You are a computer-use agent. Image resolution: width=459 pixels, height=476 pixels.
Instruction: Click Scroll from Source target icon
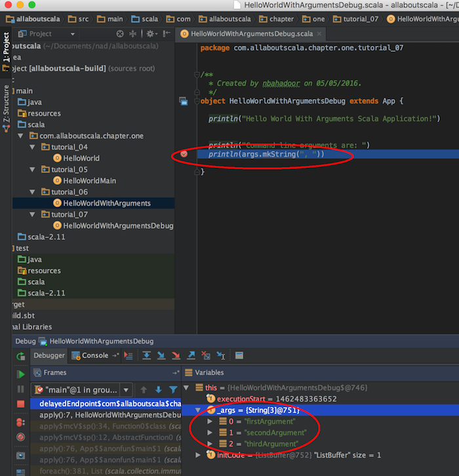120,33
